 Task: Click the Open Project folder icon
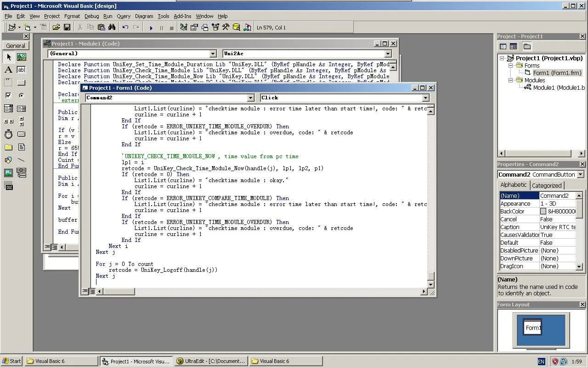tap(56, 28)
